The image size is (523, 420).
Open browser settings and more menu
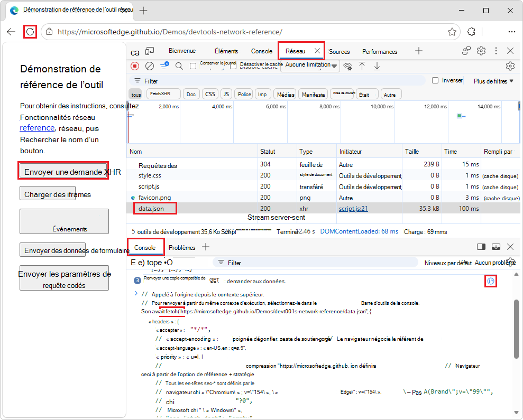(x=512, y=32)
